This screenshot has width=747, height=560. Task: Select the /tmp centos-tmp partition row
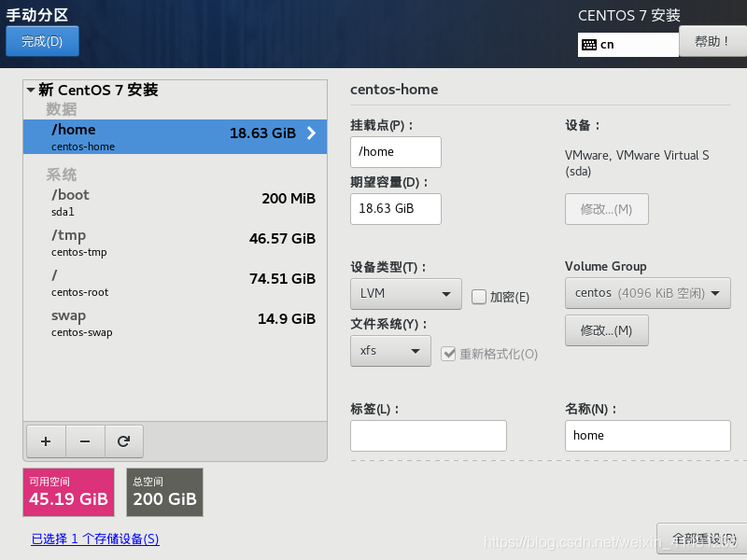point(175,243)
